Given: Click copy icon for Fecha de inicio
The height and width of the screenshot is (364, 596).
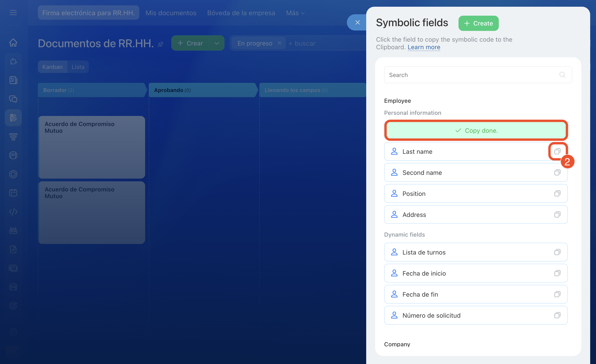Looking at the screenshot, I should coord(557,273).
